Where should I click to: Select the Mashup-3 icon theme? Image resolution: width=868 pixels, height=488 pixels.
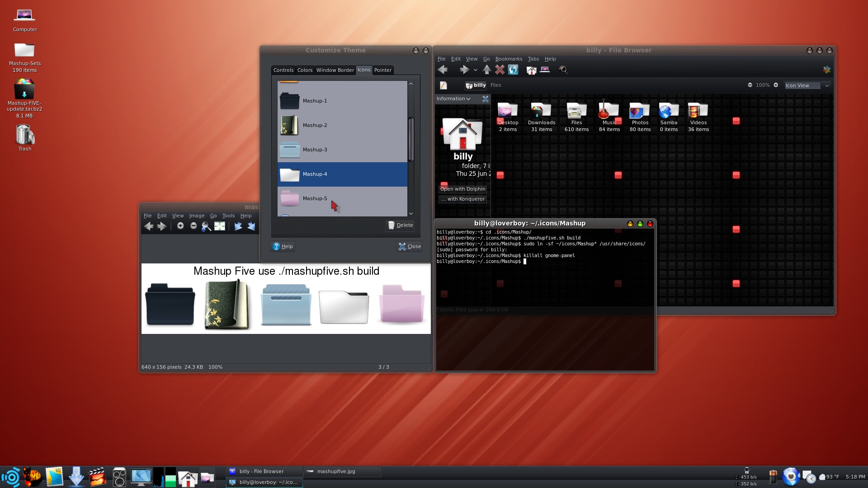342,150
